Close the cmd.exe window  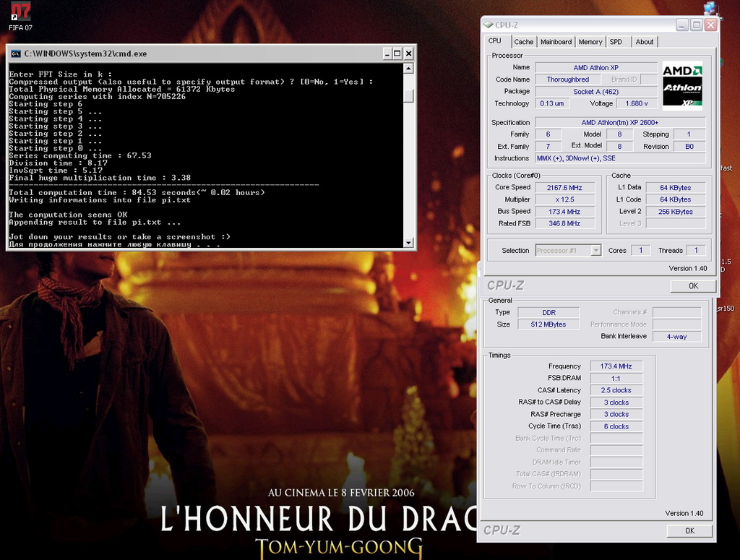pyautogui.click(x=409, y=53)
